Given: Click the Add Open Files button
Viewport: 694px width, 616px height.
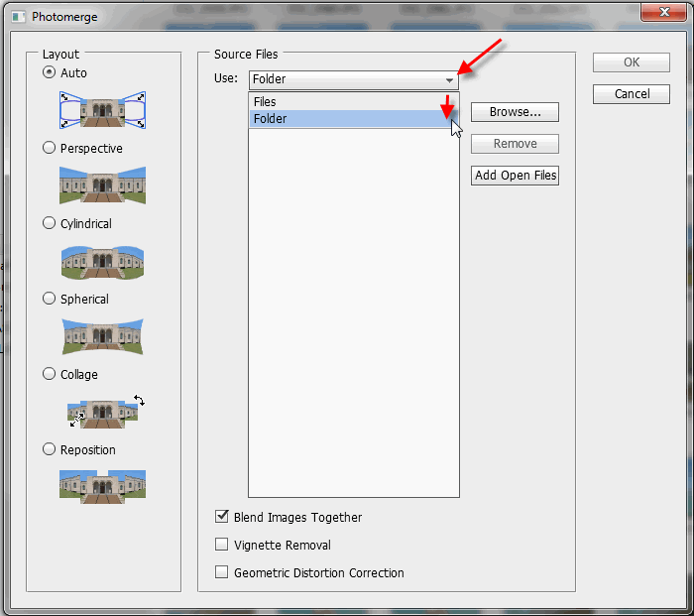Looking at the screenshot, I should click(x=515, y=176).
